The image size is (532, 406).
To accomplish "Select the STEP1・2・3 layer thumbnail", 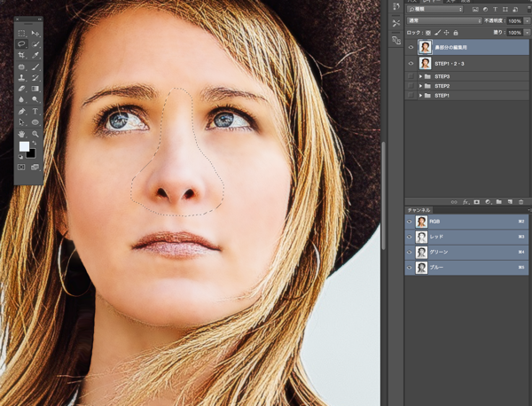I will click(425, 64).
